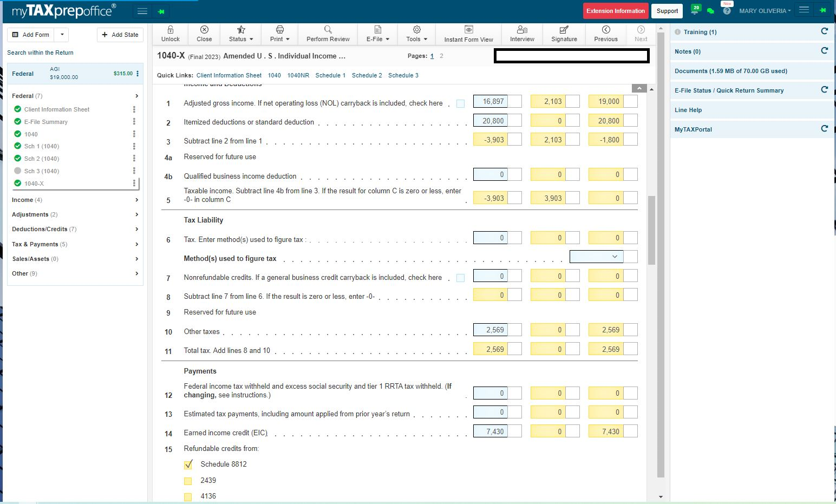Viewport: 836px width, 504px height.
Task: Open the 1040NR quick link
Action: click(298, 75)
